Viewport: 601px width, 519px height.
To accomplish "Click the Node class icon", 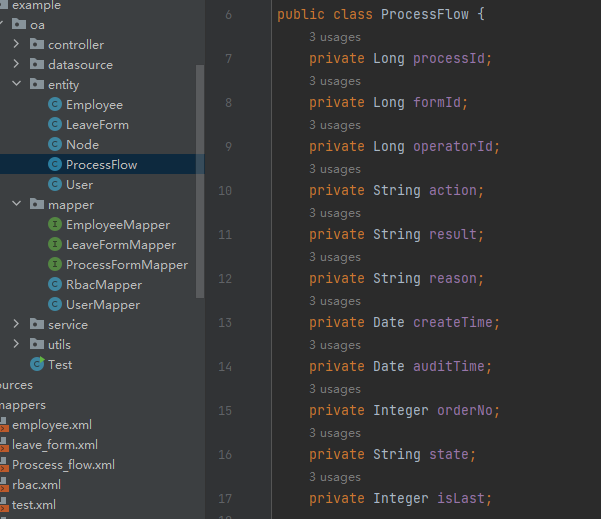I will click(55, 145).
